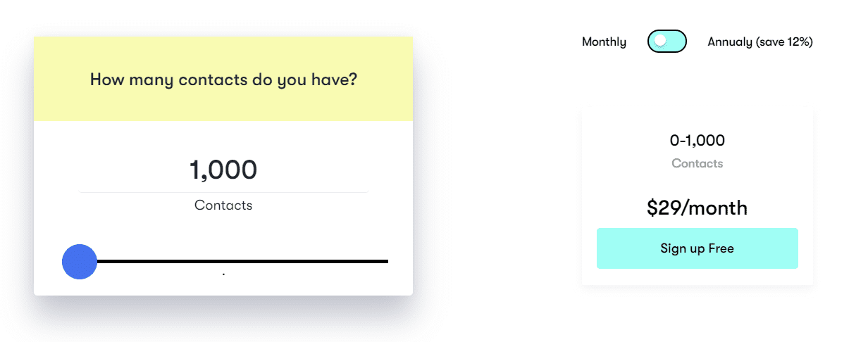Select the Monthly billing label
Image resolution: width=868 pixels, height=342 pixels.
pos(604,42)
